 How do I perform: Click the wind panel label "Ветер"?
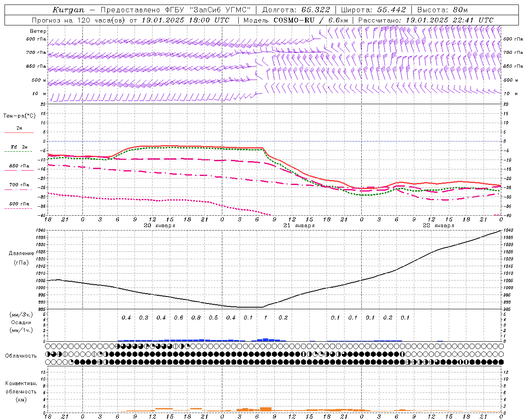pos(38,31)
